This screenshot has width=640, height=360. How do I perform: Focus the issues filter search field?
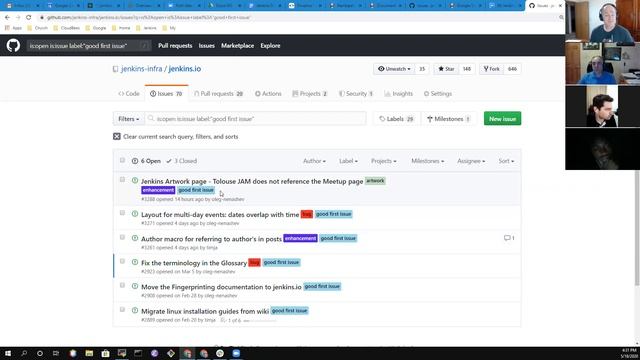pos(256,119)
